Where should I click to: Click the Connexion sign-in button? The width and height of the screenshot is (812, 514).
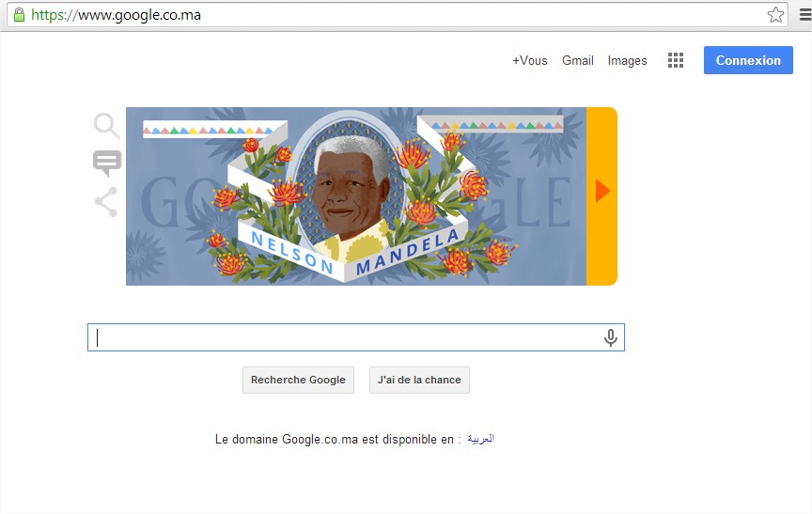tap(748, 60)
